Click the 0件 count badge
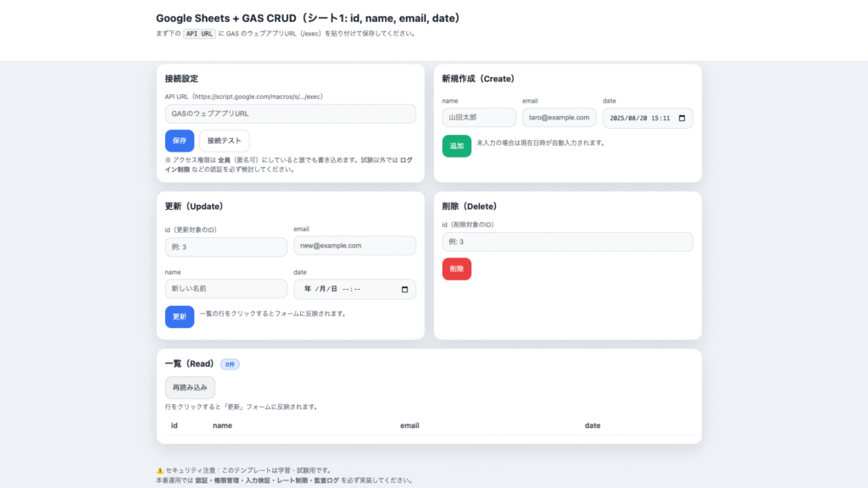The height and width of the screenshot is (488, 868). coord(230,364)
